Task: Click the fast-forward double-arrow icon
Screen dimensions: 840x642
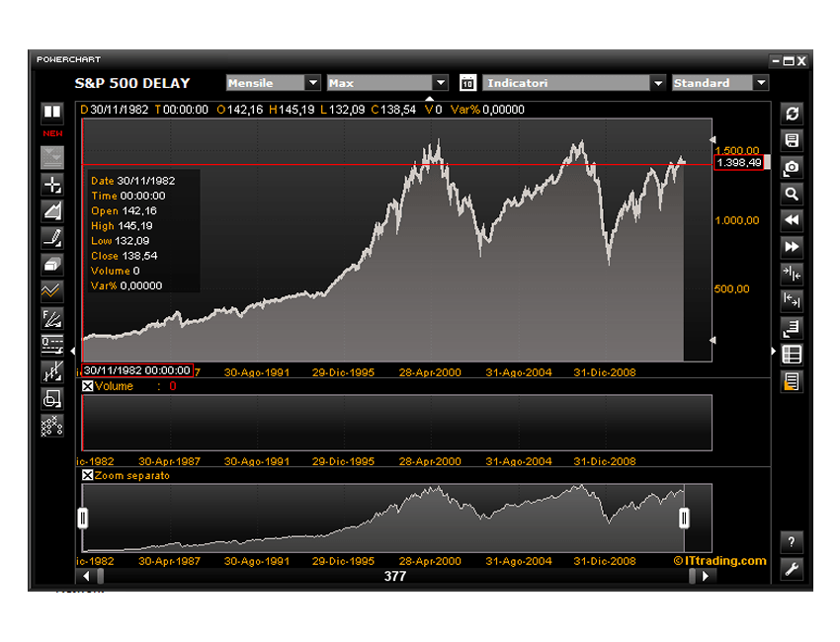Action: pyautogui.click(x=792, y=247)
